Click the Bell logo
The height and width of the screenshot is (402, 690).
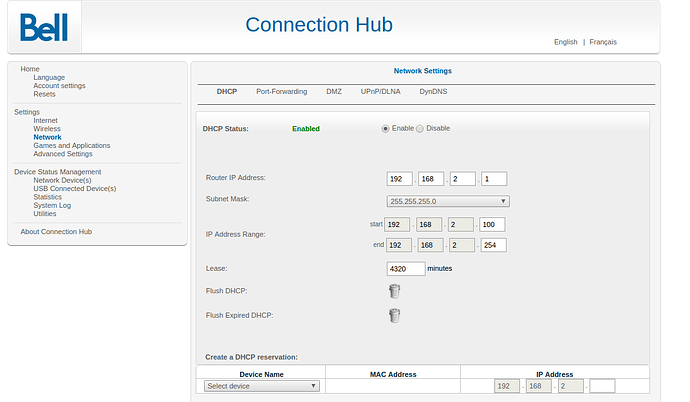[43, 27]
